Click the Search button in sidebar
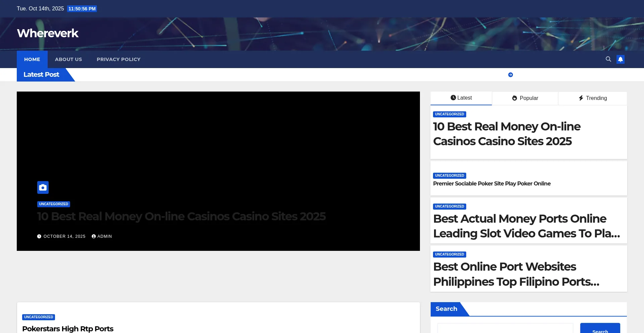Screen dimensions: 644x333 600,329
